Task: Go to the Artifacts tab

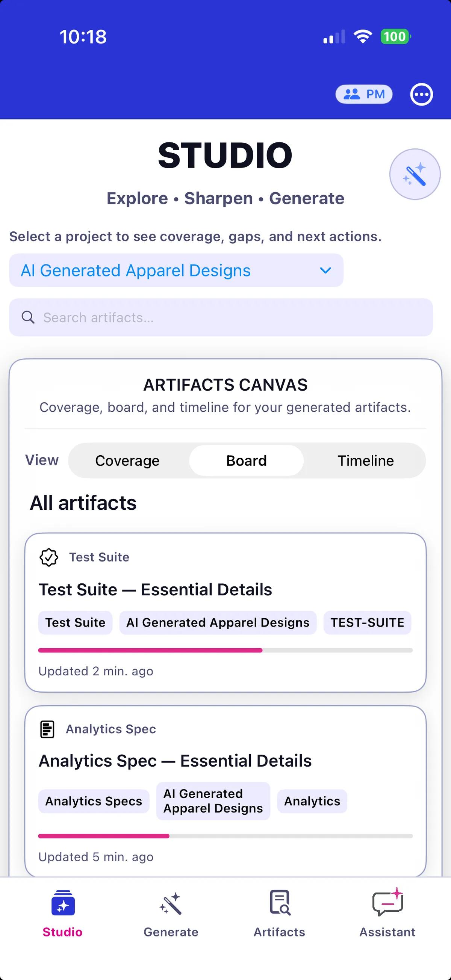Action: pos(279,914)
